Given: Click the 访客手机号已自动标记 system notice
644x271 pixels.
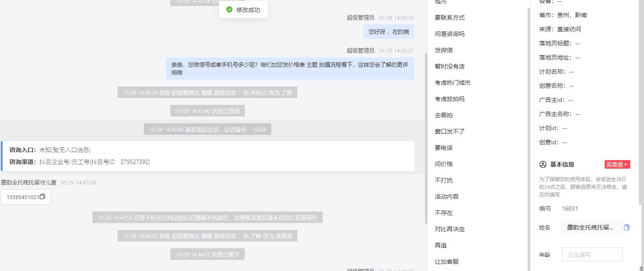Looking at the screenshot, I should coord(208,217).
